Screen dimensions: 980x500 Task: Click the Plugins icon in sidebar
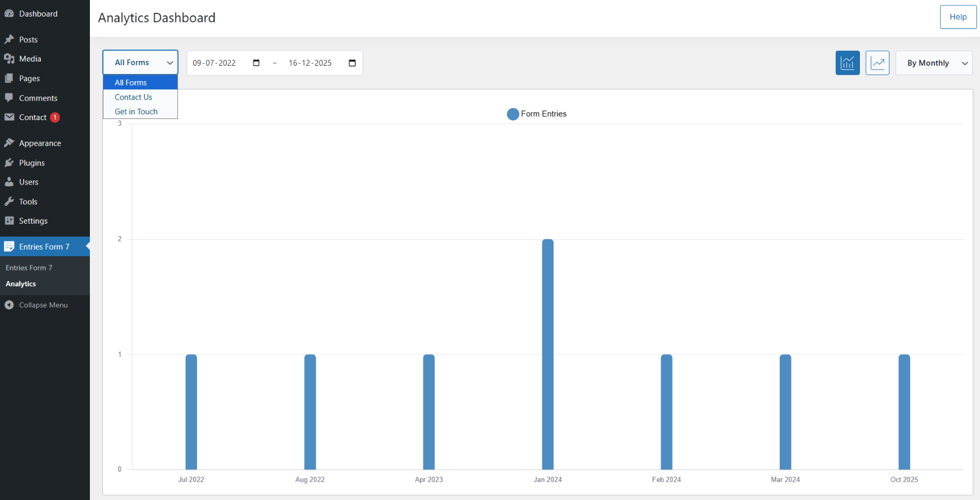click(9, 163)
